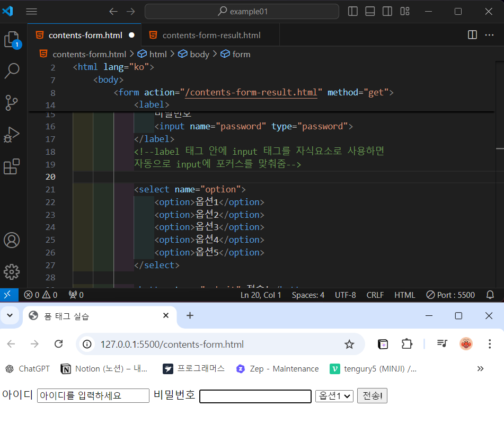Go back in Chrome

point(11,344)
